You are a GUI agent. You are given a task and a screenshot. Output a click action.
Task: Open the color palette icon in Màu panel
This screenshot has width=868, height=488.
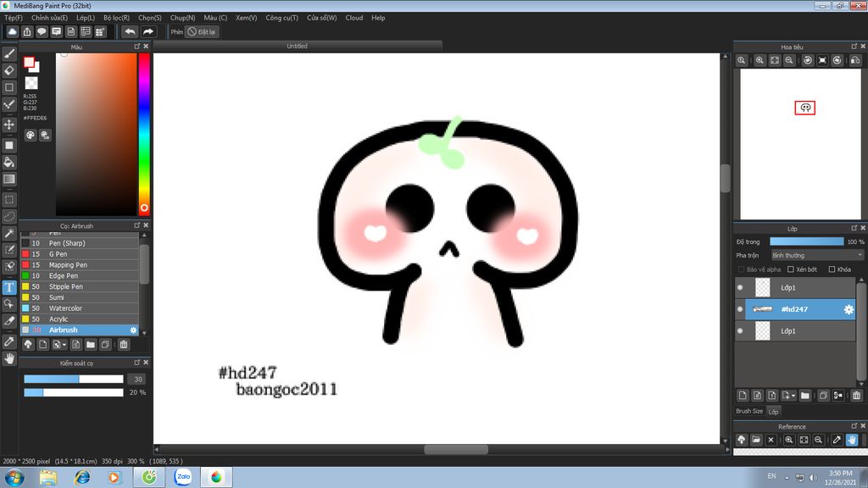coord(31,135)
